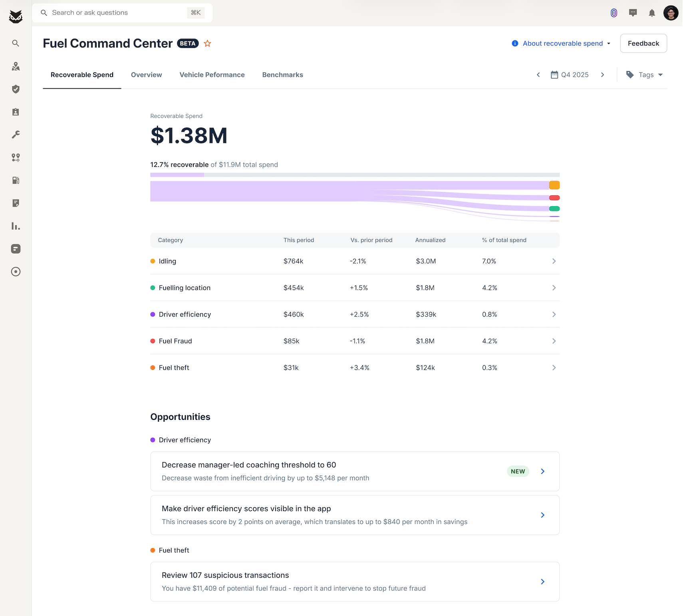Favorite the page with the star icon

tap(207, 43)
